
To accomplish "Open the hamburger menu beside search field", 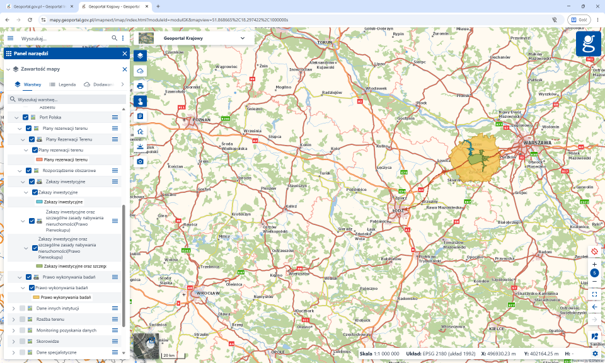I will [10, 38].
